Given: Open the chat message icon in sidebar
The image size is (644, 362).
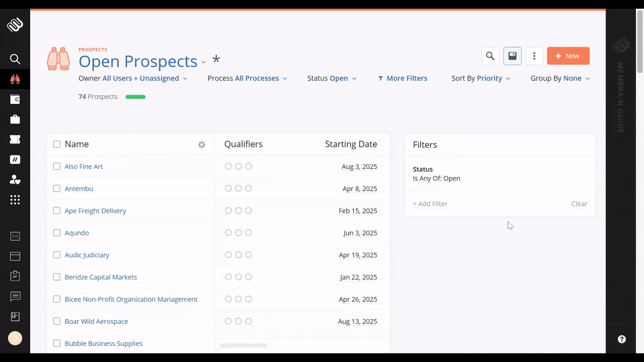Looking at the screenshot, I should [x=14, y=297].
